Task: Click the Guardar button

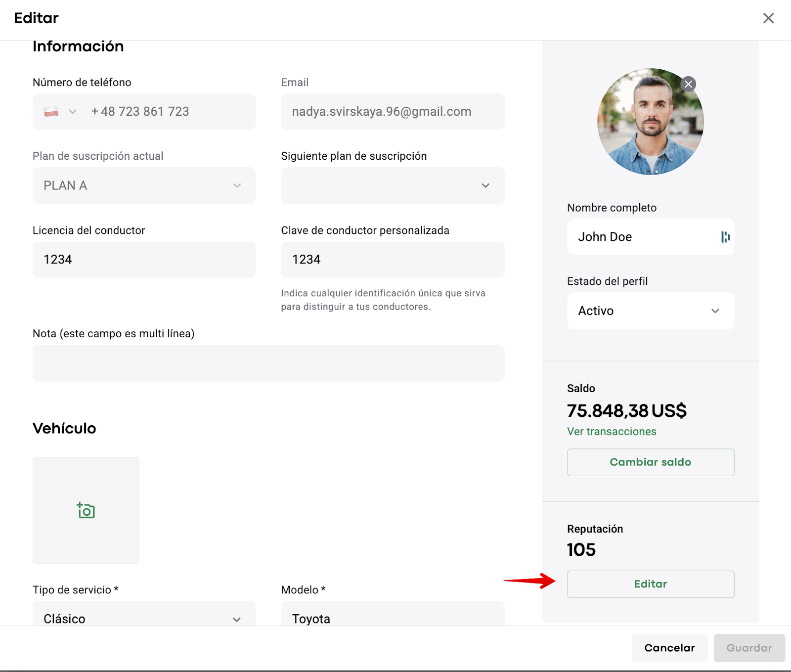Action: tap(748, 648)
